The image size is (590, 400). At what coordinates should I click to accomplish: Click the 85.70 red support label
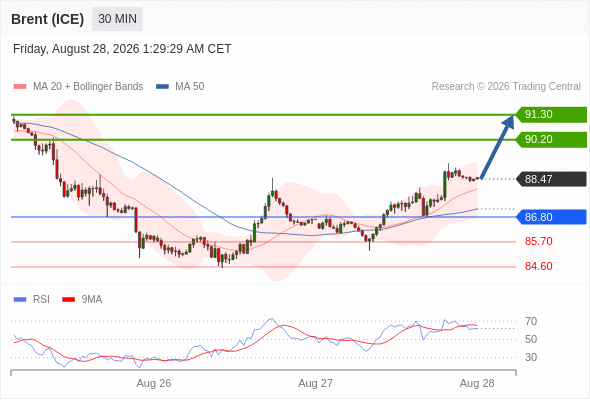[538, 241]
